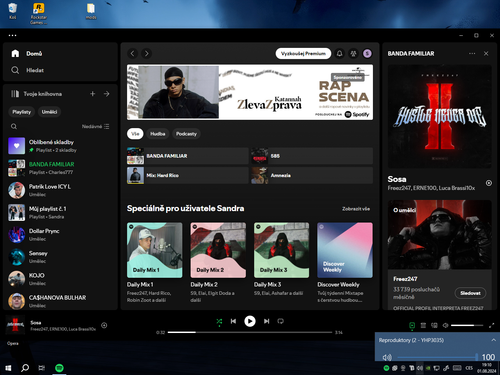Open the O umělci artist image
Screen dimensions: 500x375
[439, 234]
